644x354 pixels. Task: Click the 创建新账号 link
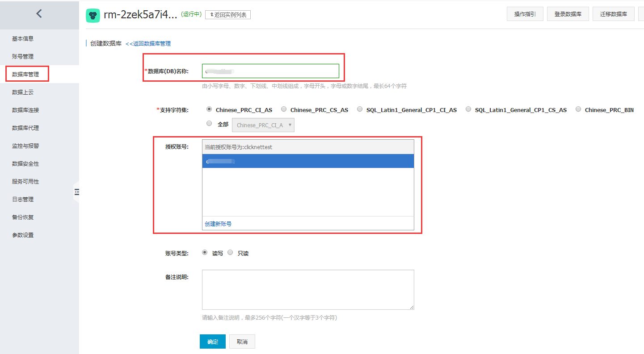pos(218,224)
